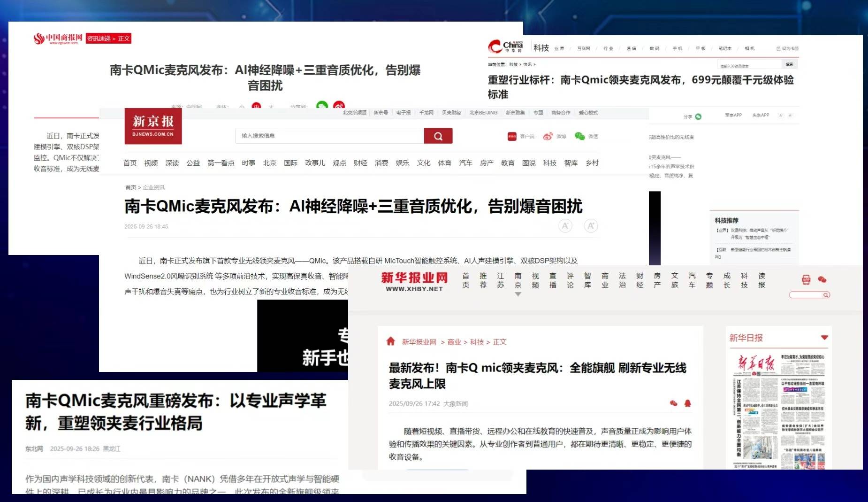The height and width of the screenshot is (502, 868).
Task: Click the green 分享 share icon on the China.com article
Action: coord(698,116)
